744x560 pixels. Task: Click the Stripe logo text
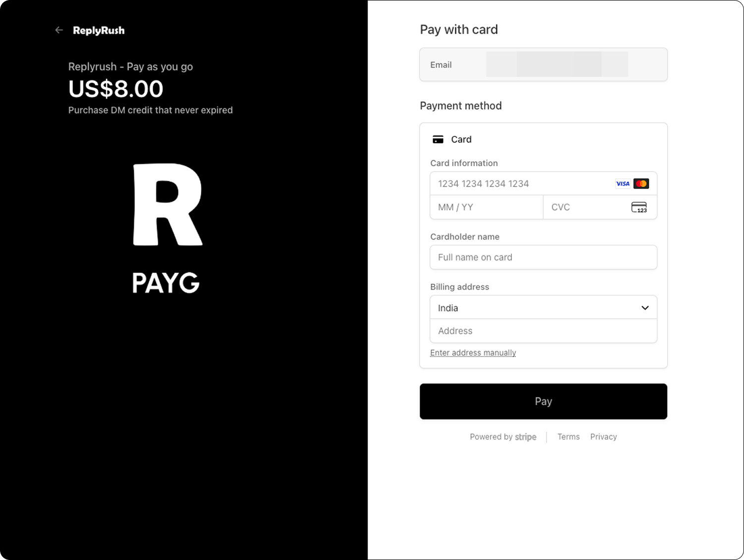(x=526, y=437)
